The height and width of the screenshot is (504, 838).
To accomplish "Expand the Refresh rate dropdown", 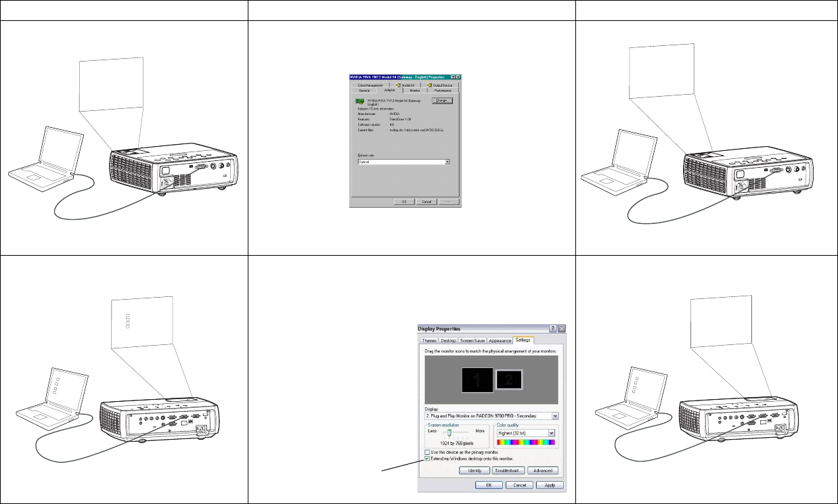I will point(447,162).
